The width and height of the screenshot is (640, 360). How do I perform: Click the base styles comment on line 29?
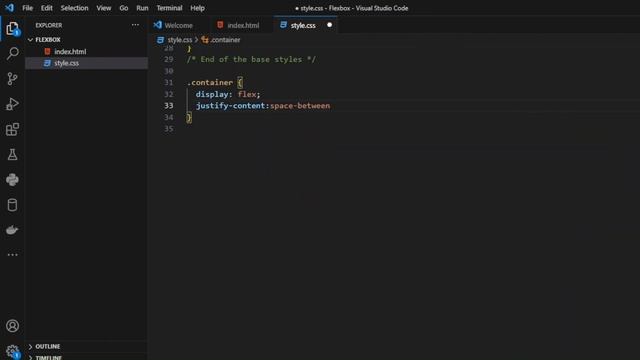[x=251, y=60]
